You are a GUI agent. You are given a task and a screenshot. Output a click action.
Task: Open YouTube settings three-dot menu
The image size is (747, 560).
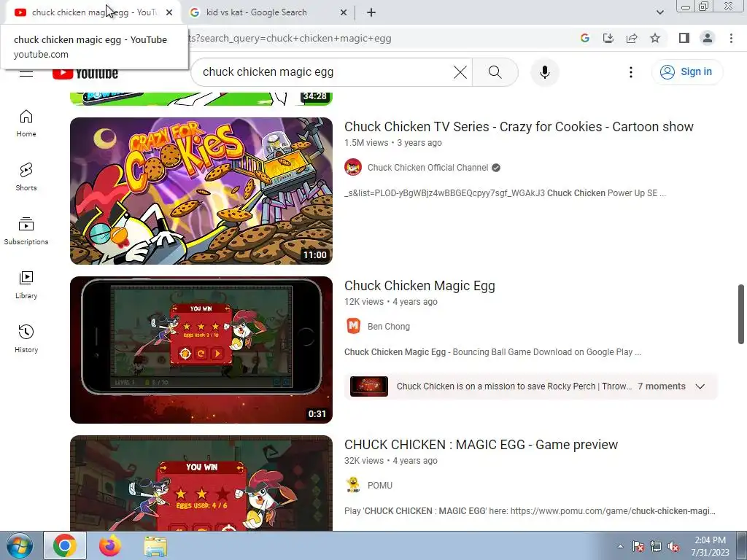coord(631,72)
